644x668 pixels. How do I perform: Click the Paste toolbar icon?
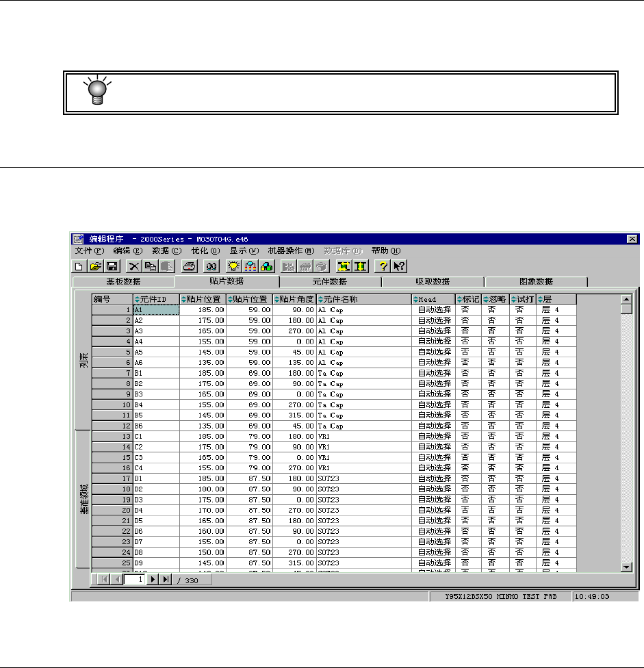coord(166,267)
